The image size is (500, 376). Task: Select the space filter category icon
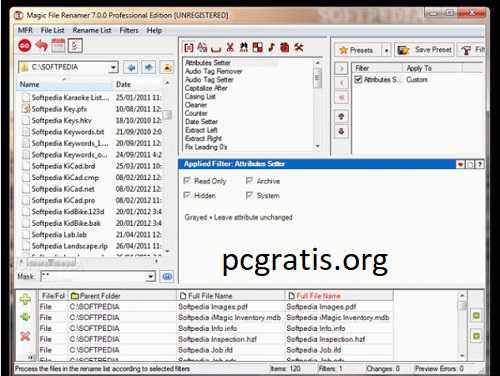point(216,49)
